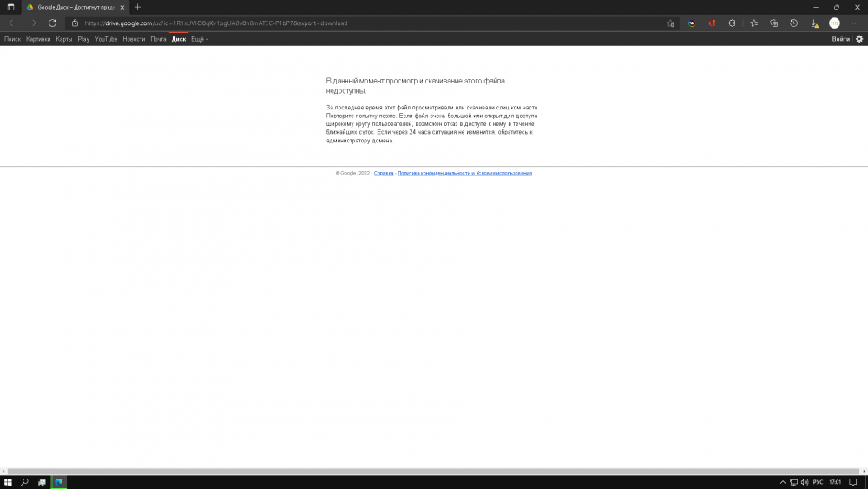868x489 pixels.
Task: Open the Справка help link
Action: [384, 174]
